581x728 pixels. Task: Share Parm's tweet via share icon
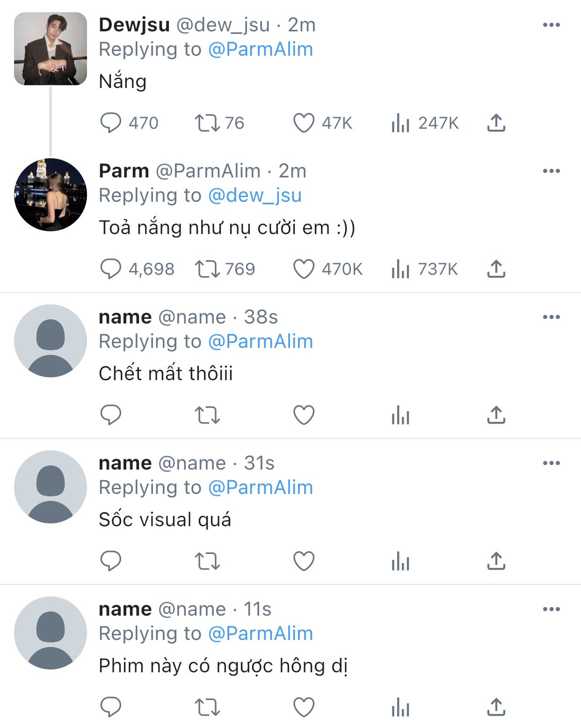point(496,269)
